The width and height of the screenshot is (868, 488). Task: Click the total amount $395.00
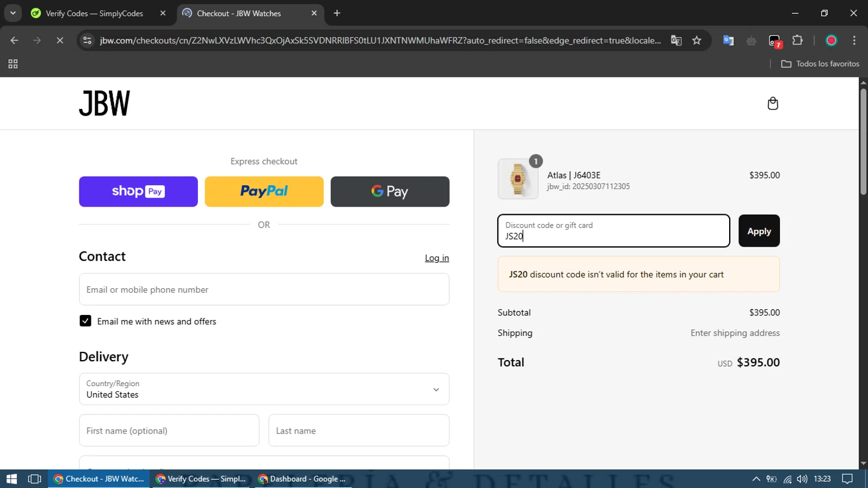click(x=758, y=362)
